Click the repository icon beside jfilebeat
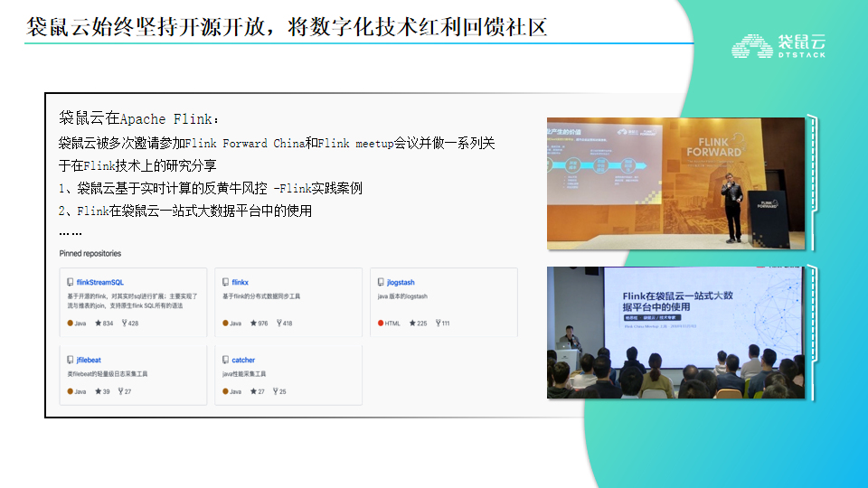The height and width of the screenshot is (488, 868). point(71,360)
